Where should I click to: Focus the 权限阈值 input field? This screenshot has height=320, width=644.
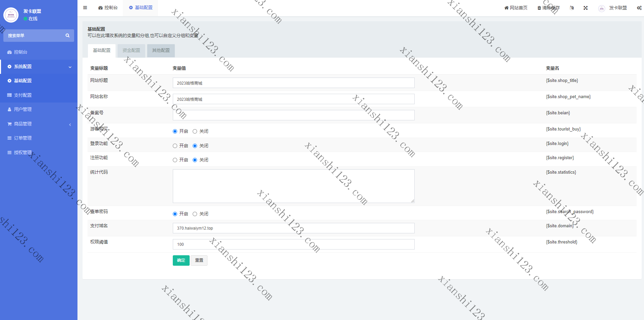[294, 244]
